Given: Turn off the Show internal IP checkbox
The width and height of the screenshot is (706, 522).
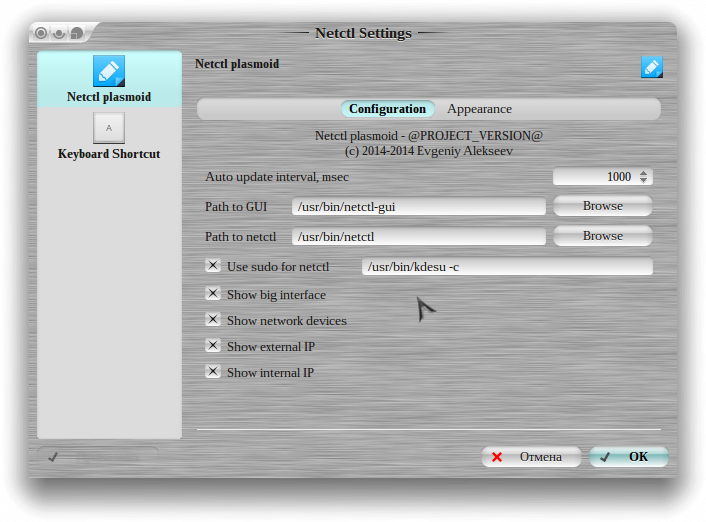Looking at the screenshot, I should [213, 372].
